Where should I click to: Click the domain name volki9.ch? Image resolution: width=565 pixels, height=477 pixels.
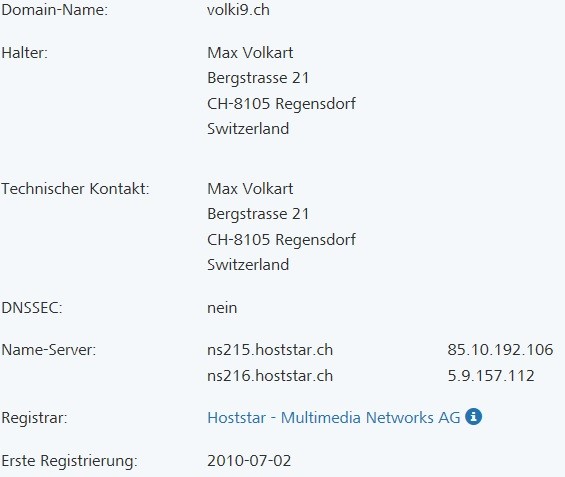pos(238,10)
